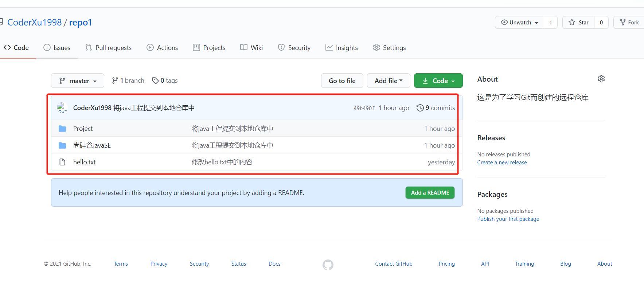
Task: Open the API footer link
Action: click(485, 264)
